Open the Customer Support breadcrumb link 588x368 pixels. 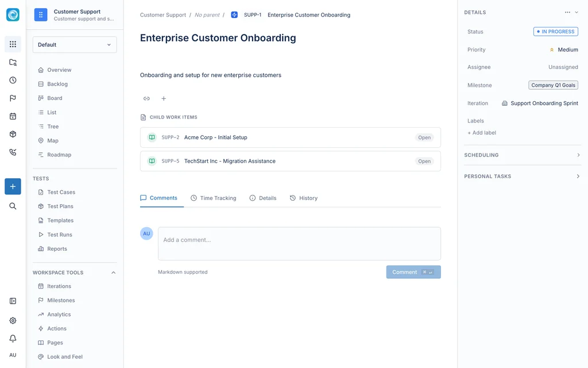[163, 15]
